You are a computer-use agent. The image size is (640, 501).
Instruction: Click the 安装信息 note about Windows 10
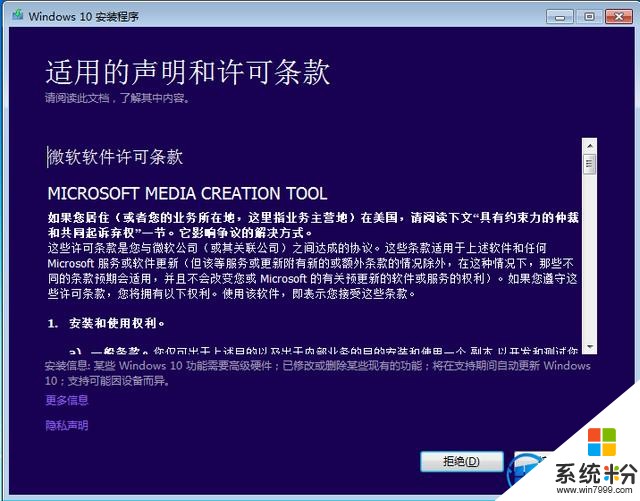(x=318, y=373)
